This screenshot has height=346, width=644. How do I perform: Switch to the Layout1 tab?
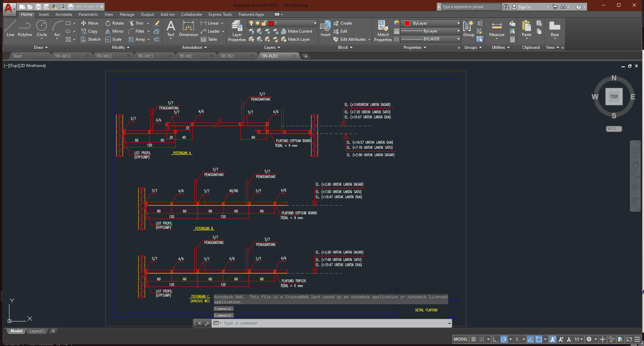(x=37, y=331)
